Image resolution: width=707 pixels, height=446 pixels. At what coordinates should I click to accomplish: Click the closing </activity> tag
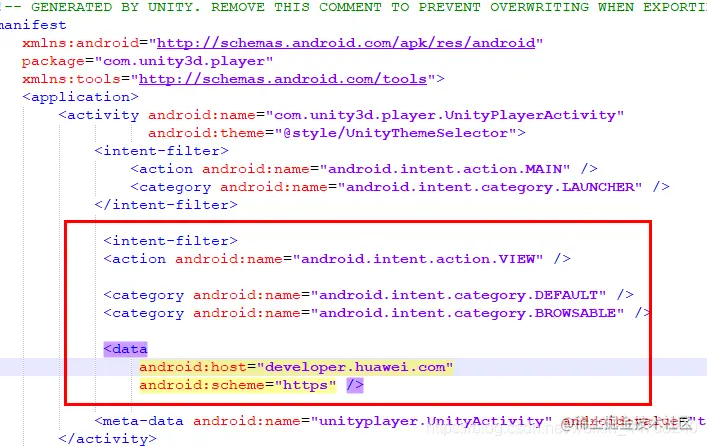107,439
